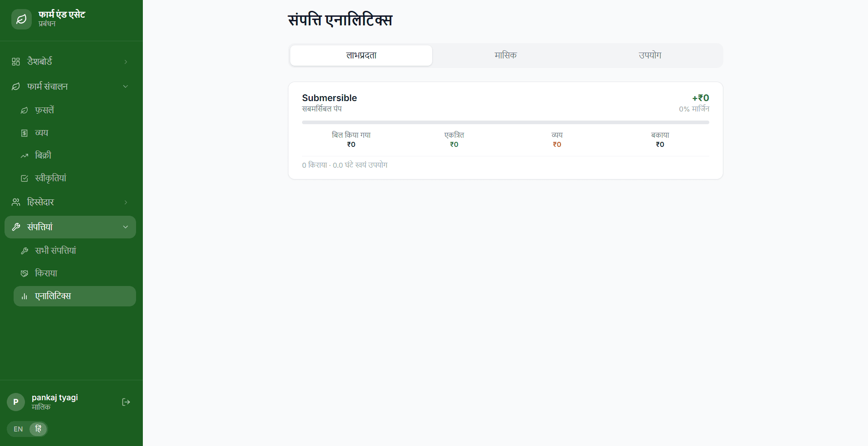Click the +₹0 profit value
Image resolution: width=868 pixels, height=446 pixels.
[x=700, y=98]
